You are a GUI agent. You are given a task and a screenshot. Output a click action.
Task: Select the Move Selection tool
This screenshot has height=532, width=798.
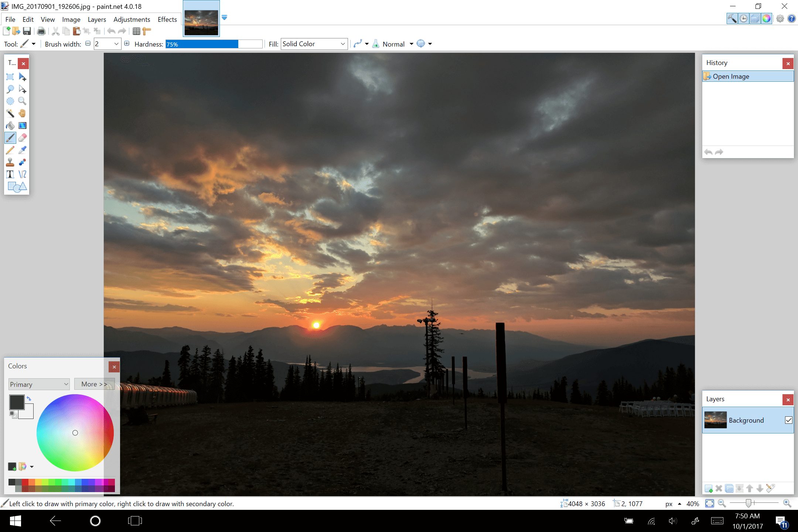coord(23,89)
